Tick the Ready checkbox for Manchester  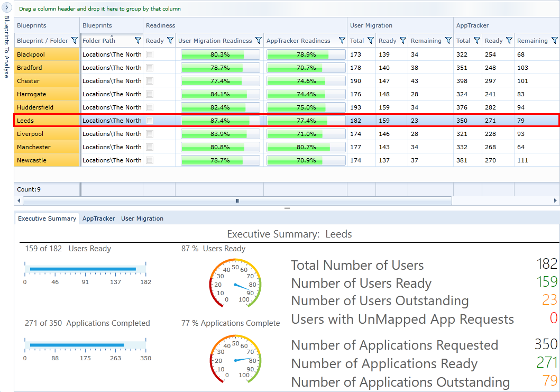(150, 147)
